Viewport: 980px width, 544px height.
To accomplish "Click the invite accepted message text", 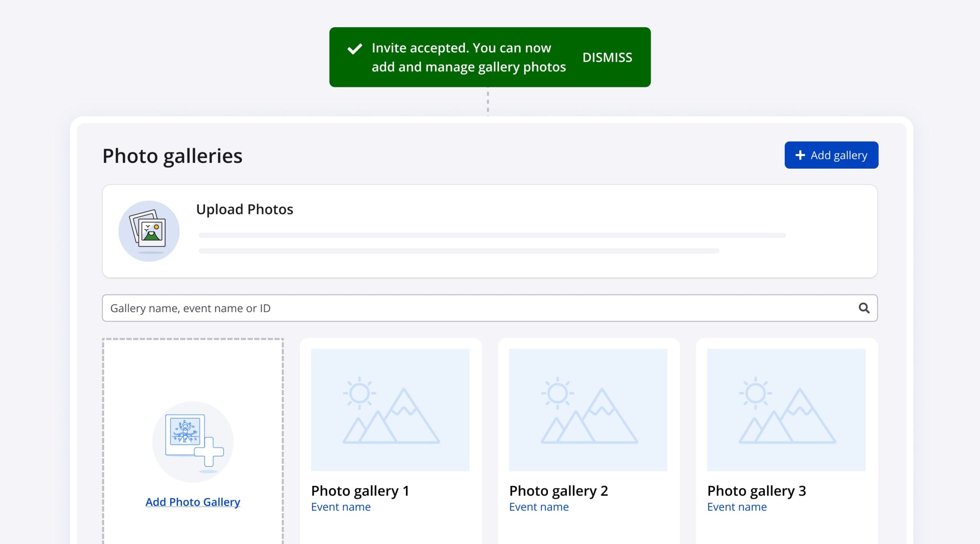I will 468,57.
